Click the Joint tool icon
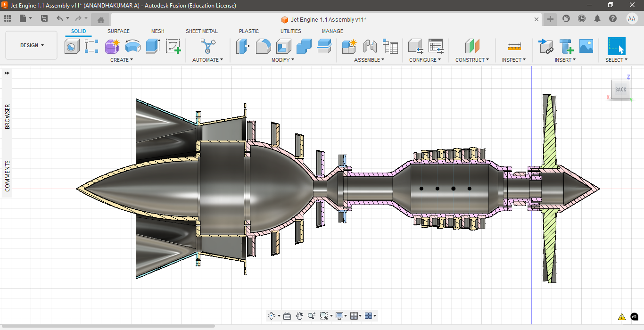This screenshot has height=330, width=644. pyautogui.click(x=370, y=46)
